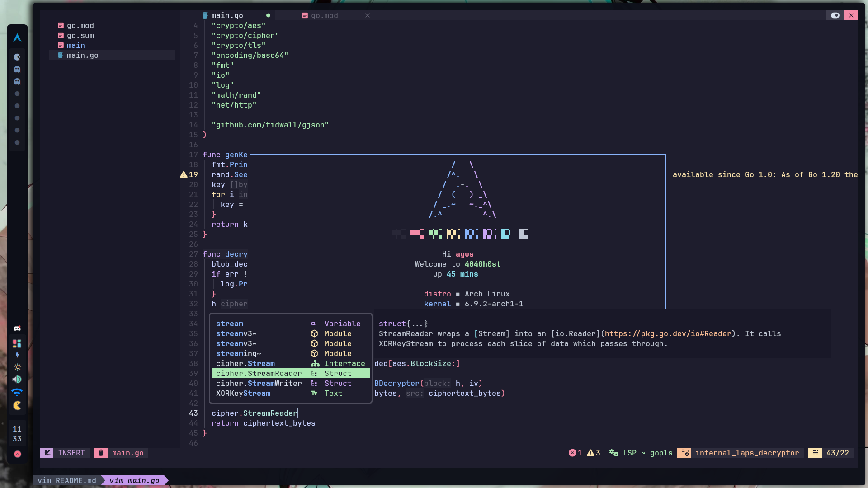The image size is (868, 488).
Task: Select 'cipher.Stream' Interface completion
Action: coord(291,363)
